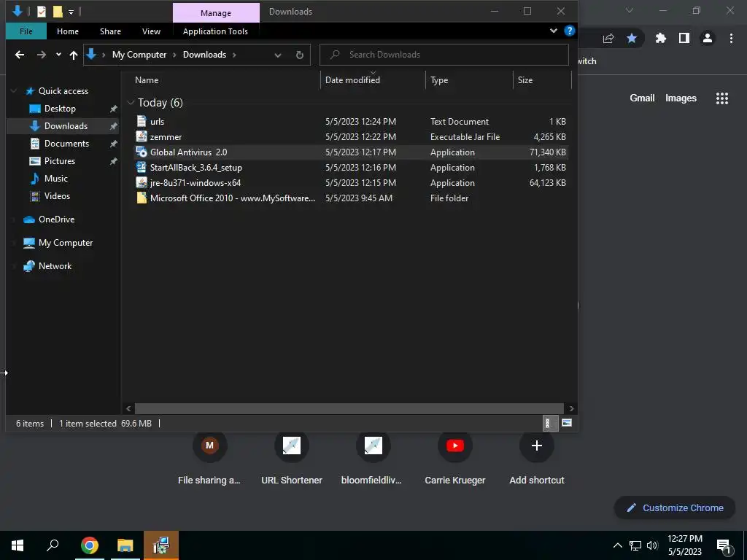Image resolution: width=747 pixels, height=560 pixels.
Task: Select the zemmer jar file icon
Action: point(142,136)
